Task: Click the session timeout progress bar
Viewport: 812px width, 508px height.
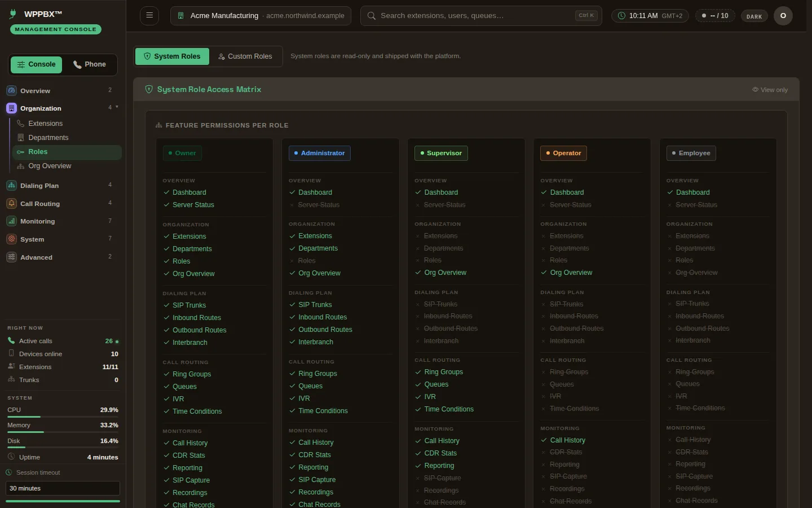Action: coord(63,501)
